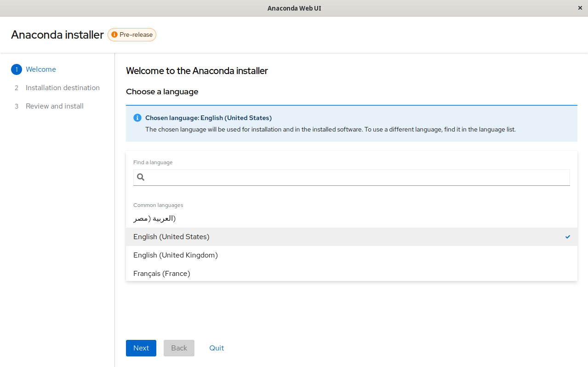This screenshot has width=588, height=367.
Task: Select the Arabic (Egypt) language option
Action: coord(352,218)
